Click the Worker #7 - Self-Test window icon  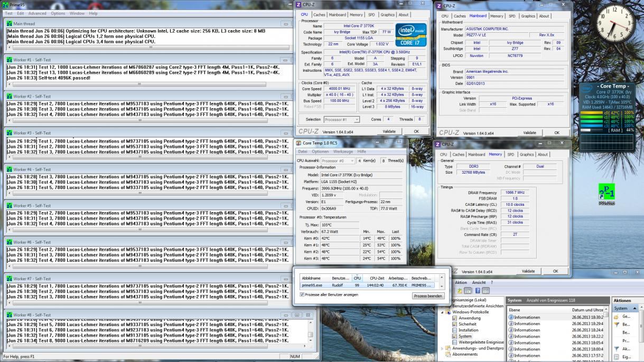click(9, 278)
